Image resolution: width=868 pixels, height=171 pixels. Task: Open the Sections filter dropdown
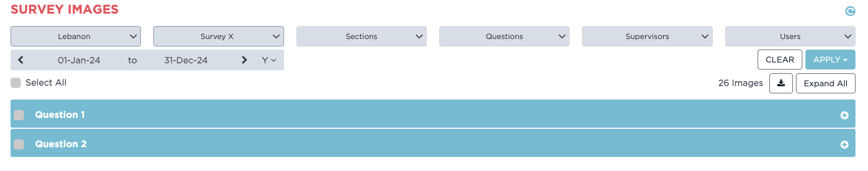tap(361, 36)
